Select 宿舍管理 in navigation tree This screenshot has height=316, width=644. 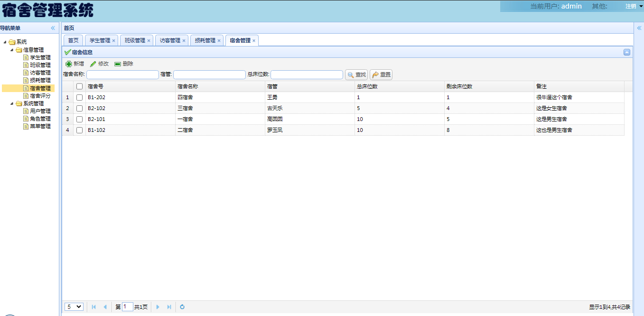click(40, 88)
